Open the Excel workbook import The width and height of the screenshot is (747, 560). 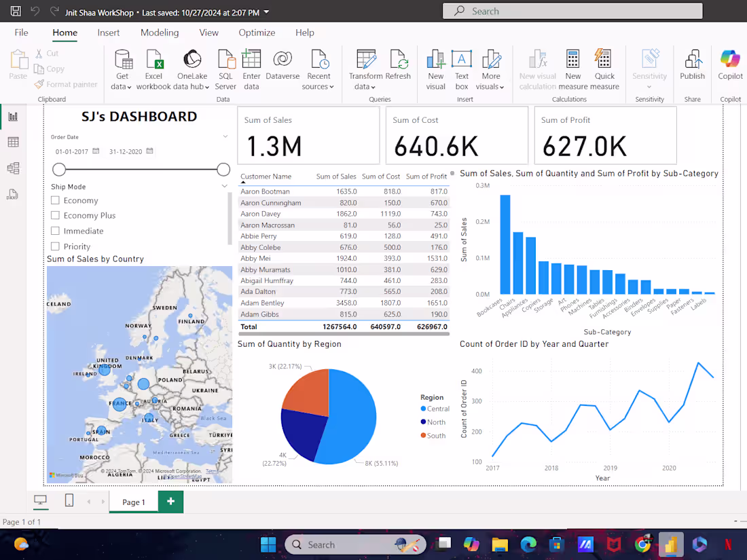click(153, 67)
